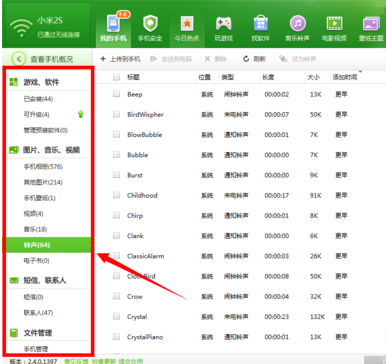Open the 手机安全 shield icon
This screenshot has width=386, height=364.
point(150,24)
